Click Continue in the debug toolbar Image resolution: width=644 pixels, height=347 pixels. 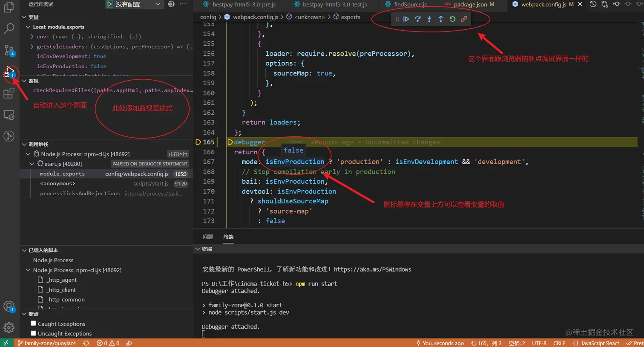point(406,19)
